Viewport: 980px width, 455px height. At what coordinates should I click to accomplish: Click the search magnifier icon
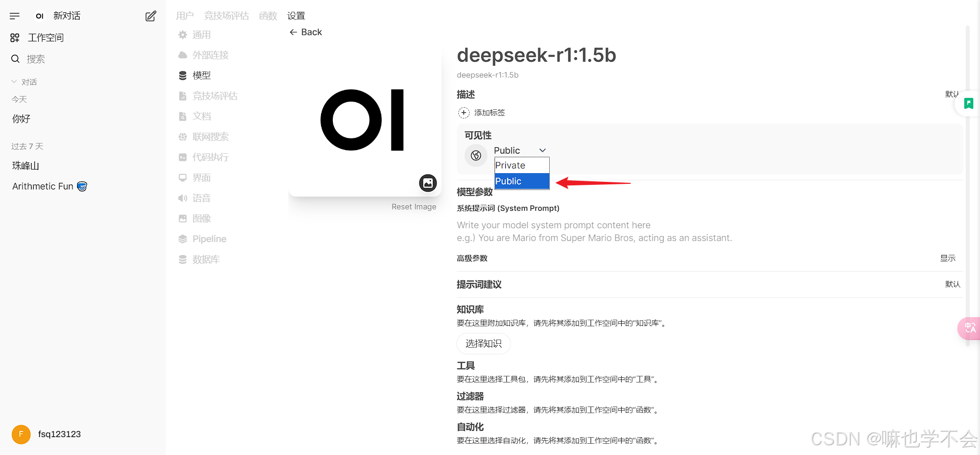[15, 59]
